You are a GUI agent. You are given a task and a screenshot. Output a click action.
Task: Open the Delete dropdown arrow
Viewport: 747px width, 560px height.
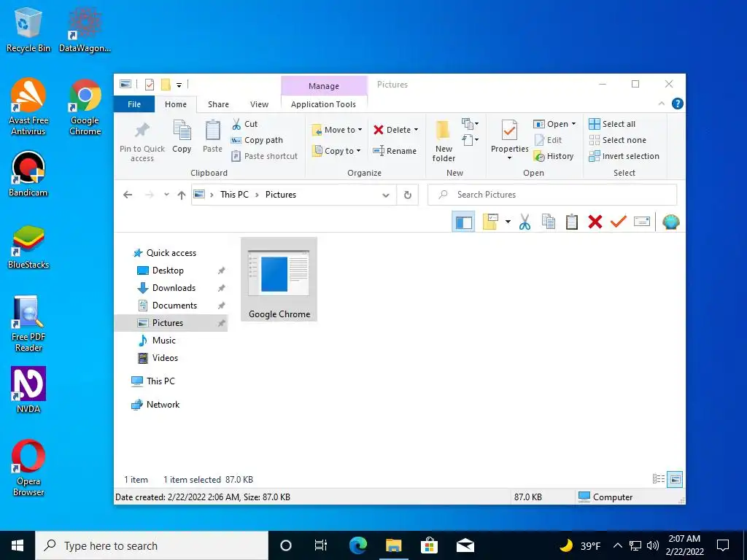click(x=416, y=130)
